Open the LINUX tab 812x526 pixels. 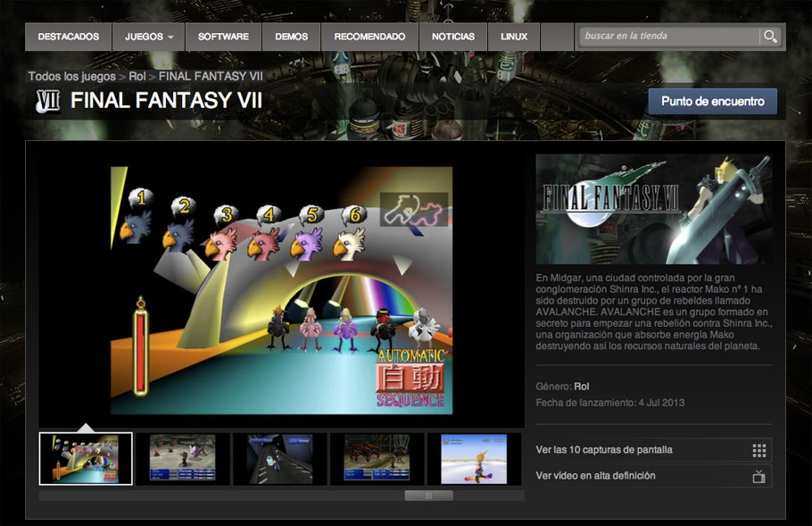pyautogui.click(x=514, y=37)
